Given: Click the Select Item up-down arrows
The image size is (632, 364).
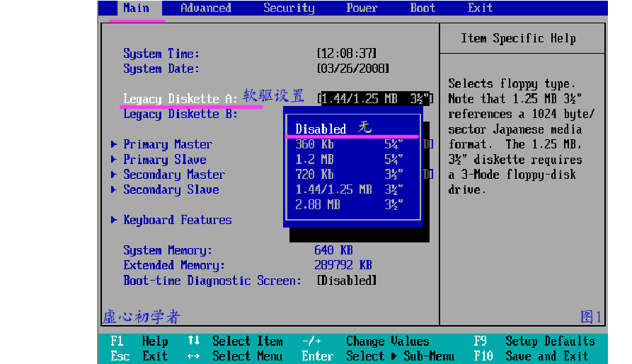Looking at the screenshot, I should [x=194, y=341].
